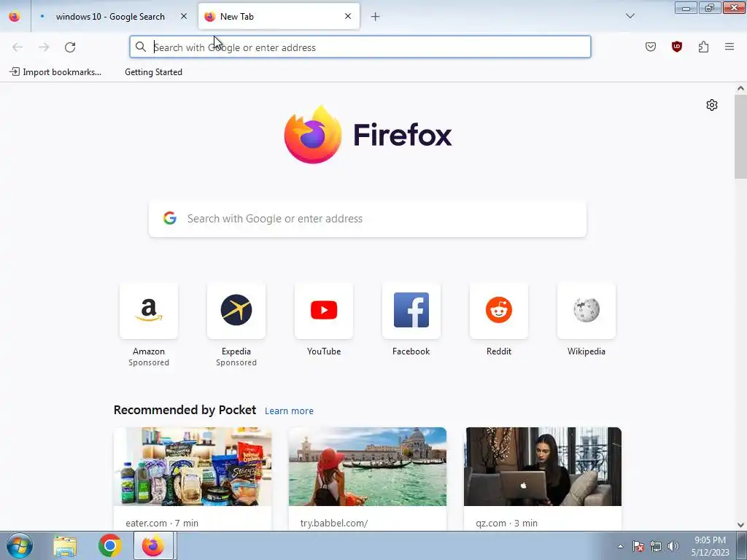Expand the list all tabs chevron
This screenshot has height=560, width=747.
click(630, 16)
